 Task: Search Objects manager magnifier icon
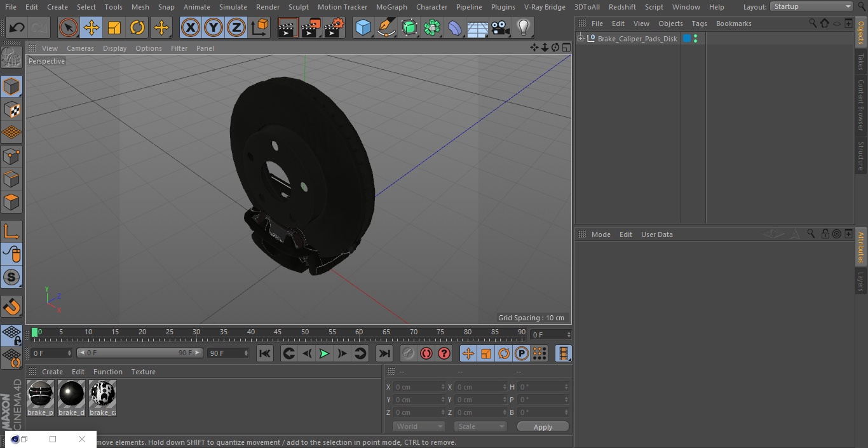pyautogui.click(x=813, y=23)
